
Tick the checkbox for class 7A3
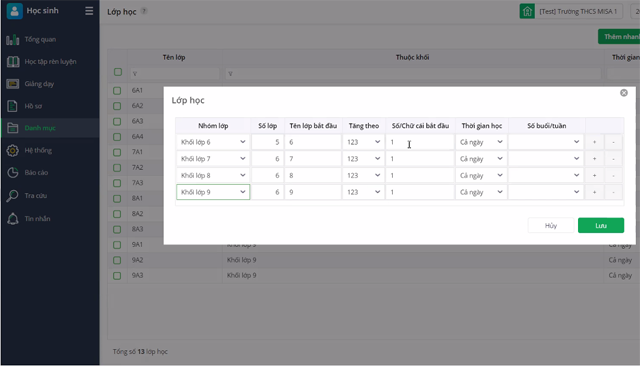pyautogui.click(x=117, y=183)
